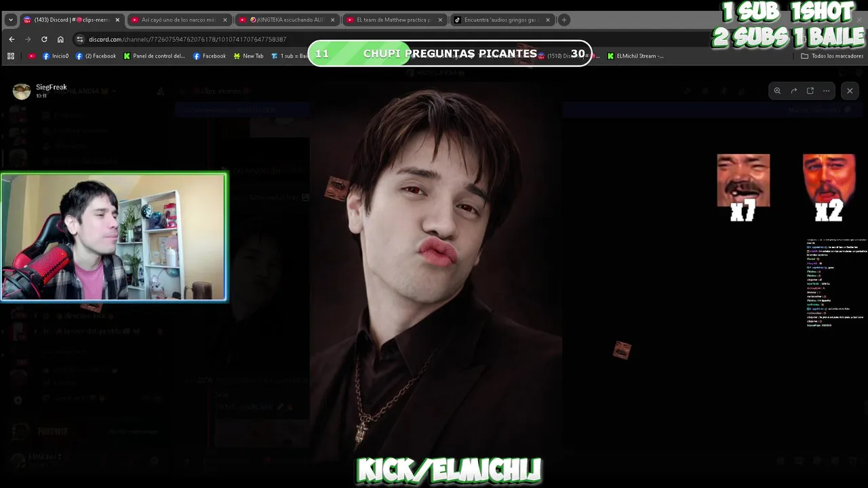
Task: Expand the tab search dropdown arrow
Action: [x=10, y=20]
